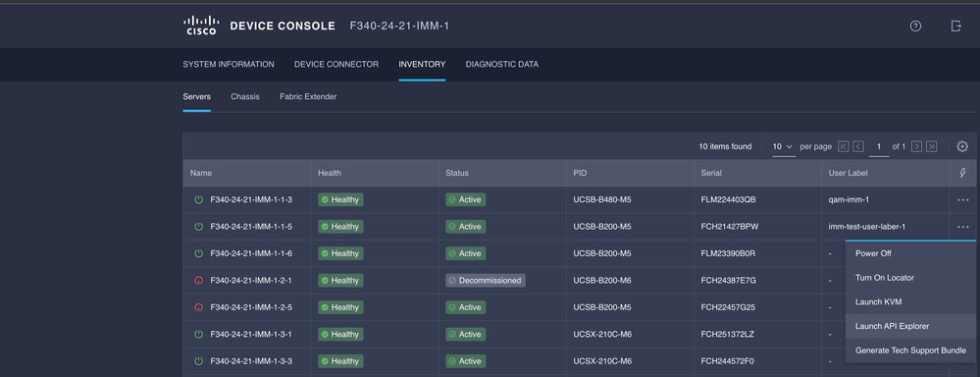Click user label imm-test-user-laber-1
This screenshot has height=377, width=980.
click(867, 227)
